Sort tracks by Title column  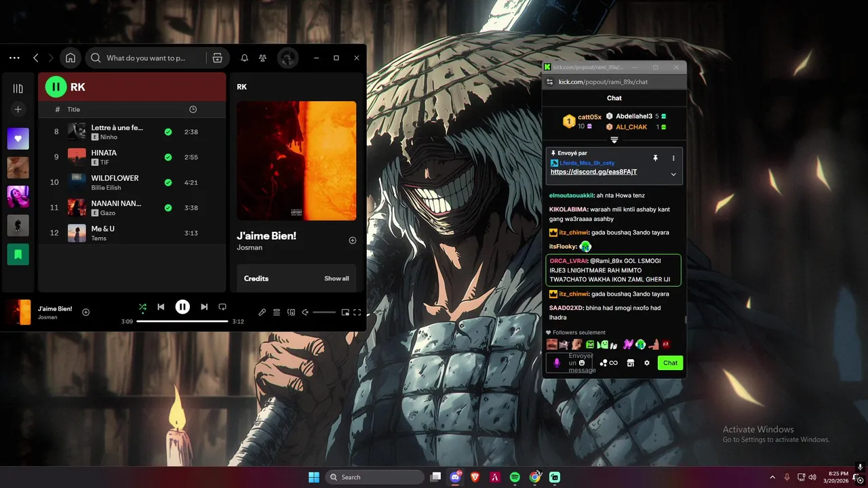pyautogui.click(x=73, y=109)
